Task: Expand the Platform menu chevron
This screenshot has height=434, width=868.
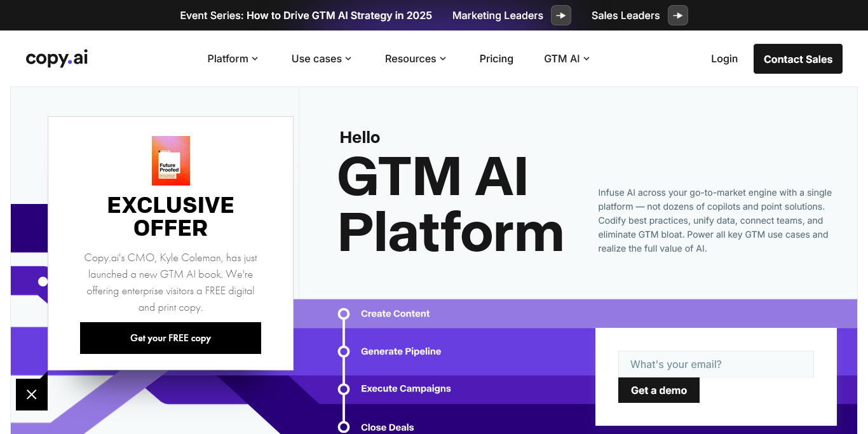Action: tap(255, 58)
